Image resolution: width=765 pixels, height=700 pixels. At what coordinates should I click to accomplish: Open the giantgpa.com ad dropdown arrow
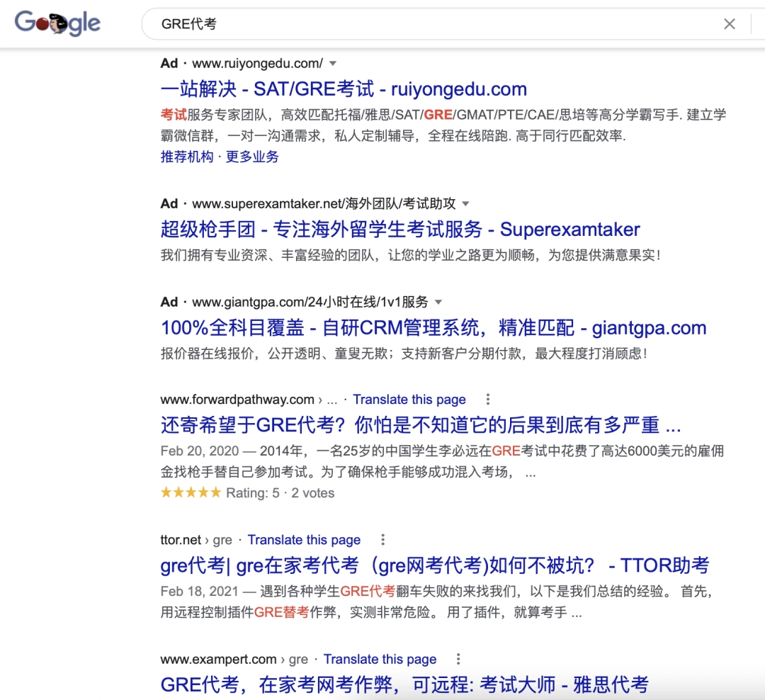click(x=438, y=302)
